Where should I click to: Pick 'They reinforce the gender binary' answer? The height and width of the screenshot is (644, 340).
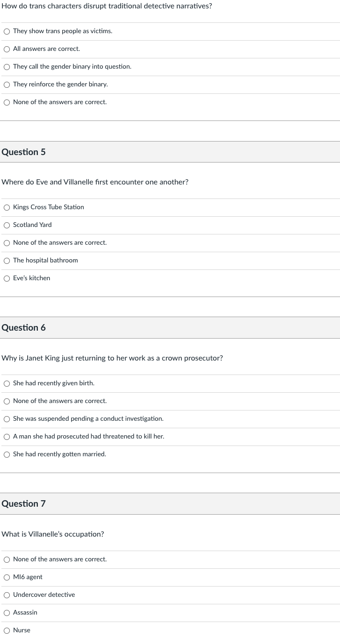pyautogui.click(x=7, y=85)
